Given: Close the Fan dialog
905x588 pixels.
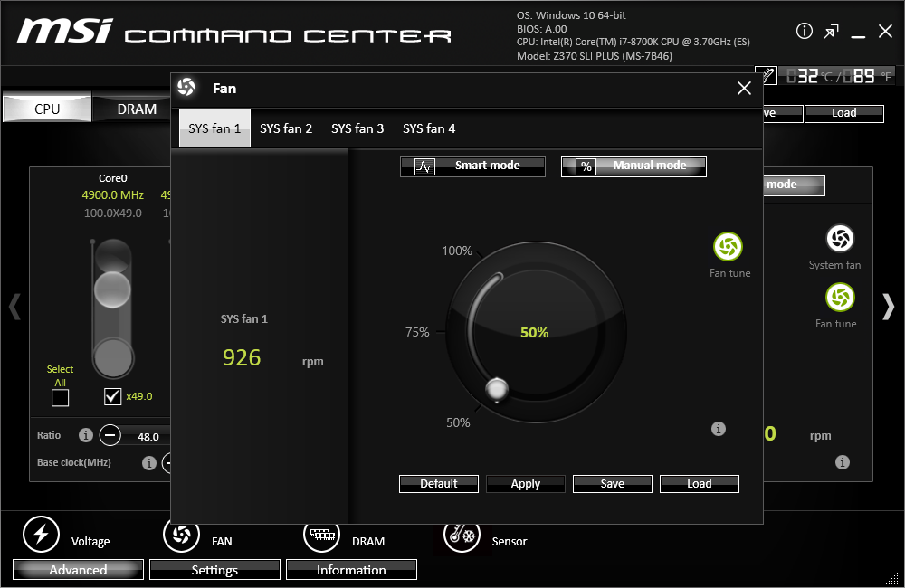Looking at the screenshot, I should click(744, 88).
